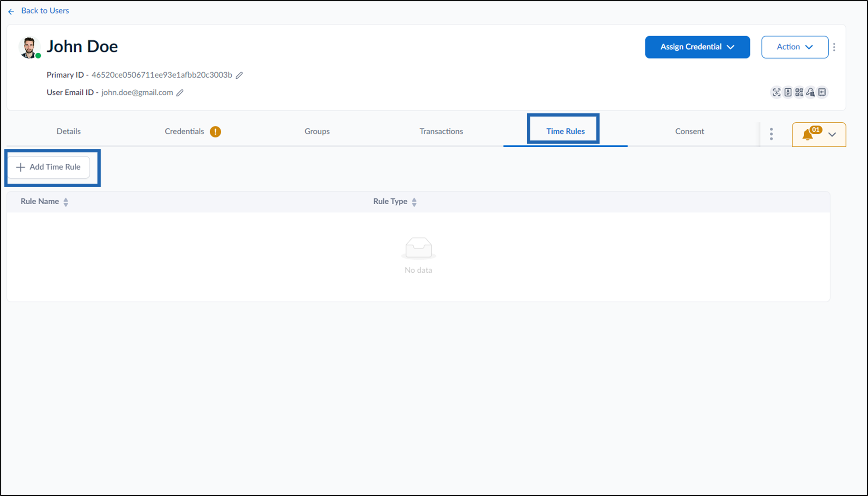The height and width of the screenshot is (496, 868).
Task: Click the john.doe@gmail.com email text
Action: (x=137, y=92)
